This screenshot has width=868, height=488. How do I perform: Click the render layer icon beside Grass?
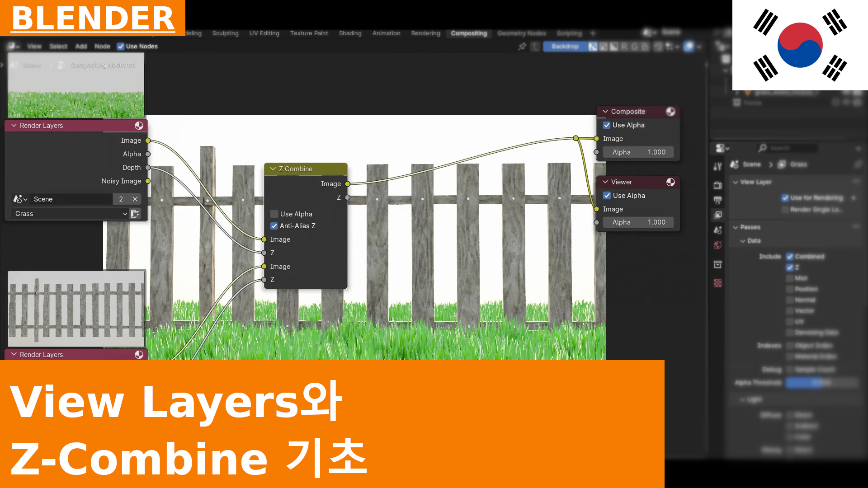click(135, 214)
